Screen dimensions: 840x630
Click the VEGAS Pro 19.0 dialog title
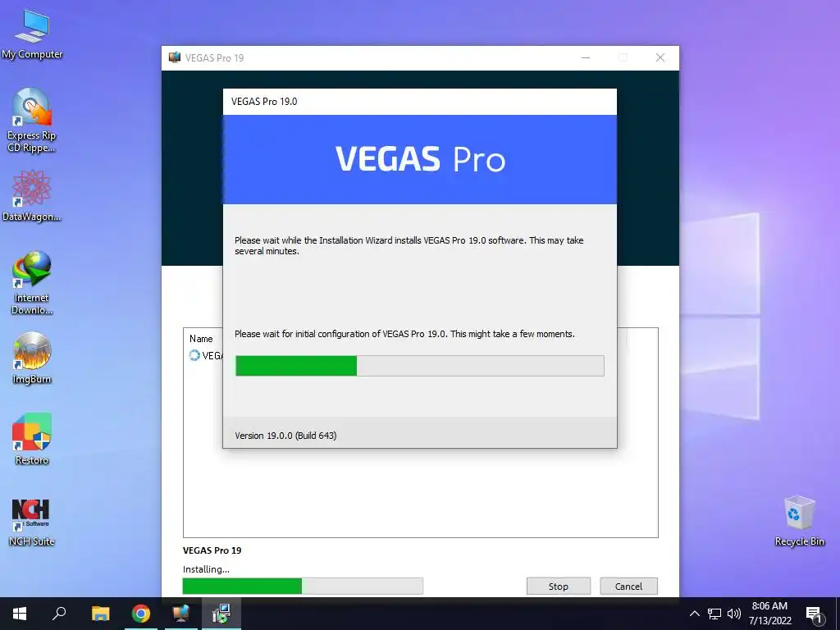click(x=264, y=101)
